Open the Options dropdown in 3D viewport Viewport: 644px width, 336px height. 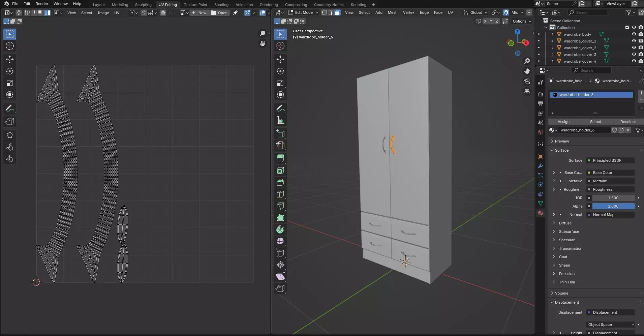(x=522, y=21)
